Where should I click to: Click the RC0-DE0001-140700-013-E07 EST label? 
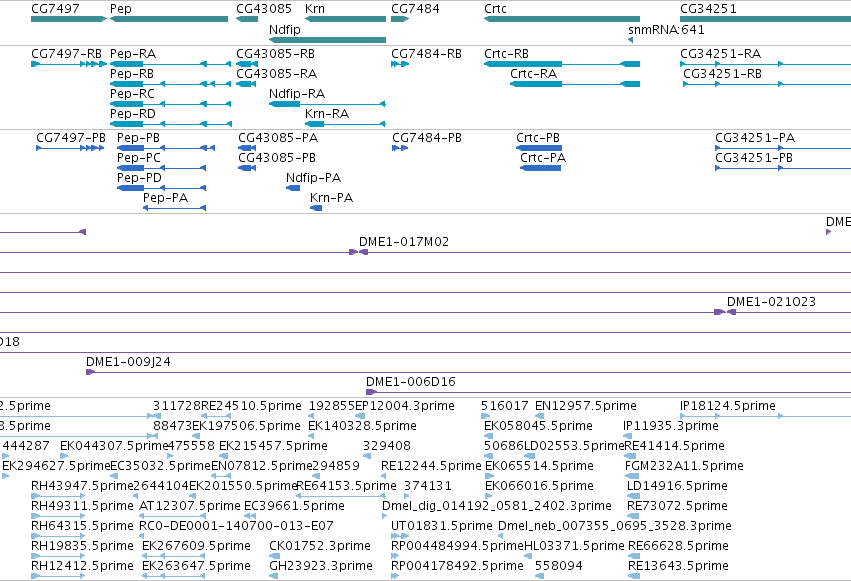[236, 526]
